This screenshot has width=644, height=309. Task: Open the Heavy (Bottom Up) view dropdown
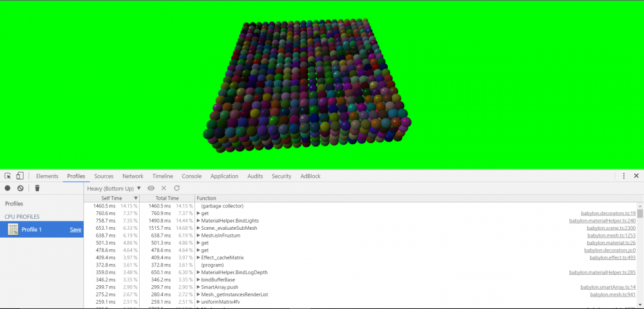[x=114, y=189]
